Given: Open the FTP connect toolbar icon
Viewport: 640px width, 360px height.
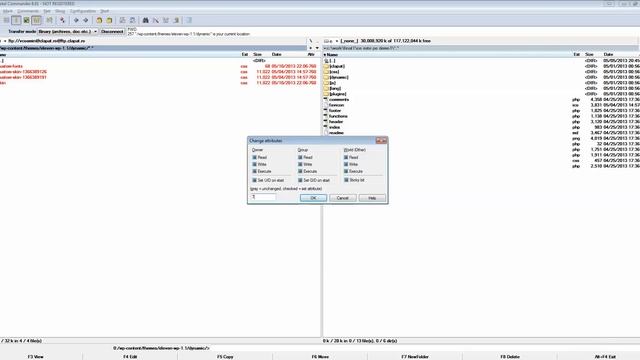Looking at the screenshot, I should click(122, 20).
